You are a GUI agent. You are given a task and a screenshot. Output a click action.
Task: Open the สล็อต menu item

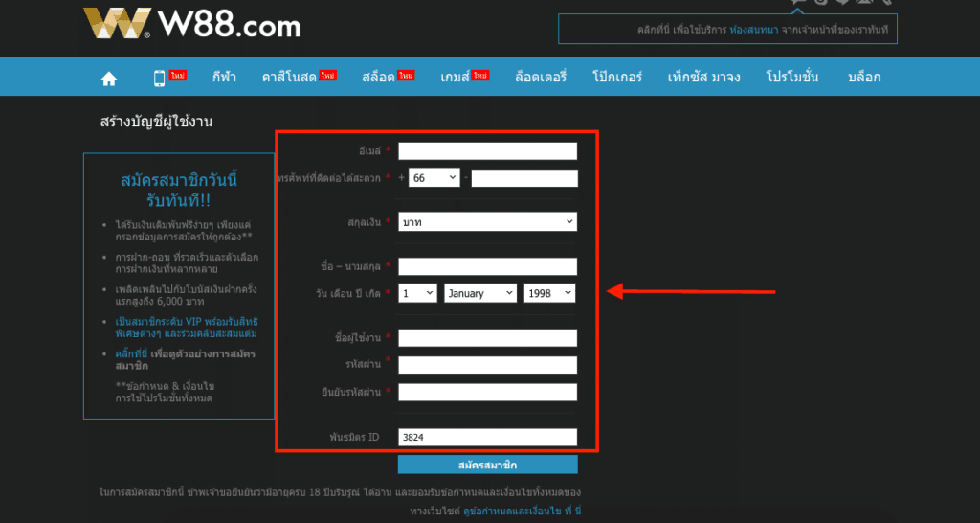pyautogui.click(x=378, y=77)
